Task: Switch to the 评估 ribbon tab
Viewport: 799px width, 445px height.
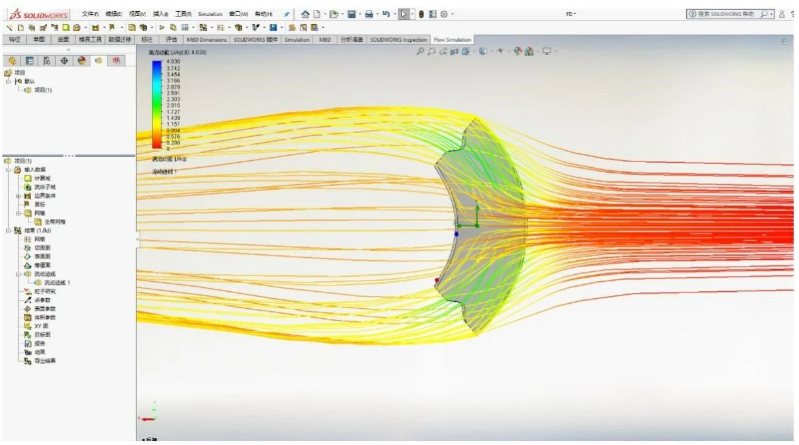Action: 171,39
